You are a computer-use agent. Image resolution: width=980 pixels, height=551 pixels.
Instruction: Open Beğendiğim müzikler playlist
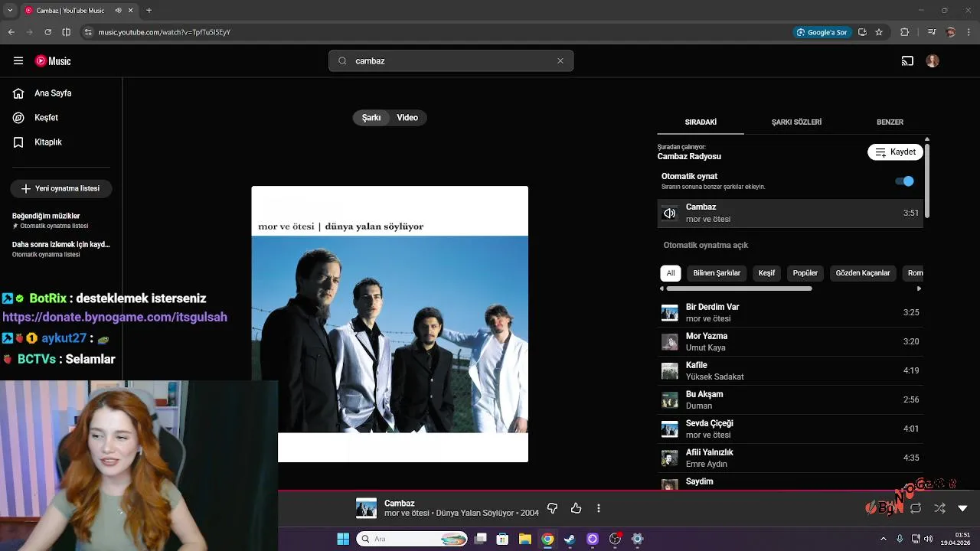click(61, 220)
